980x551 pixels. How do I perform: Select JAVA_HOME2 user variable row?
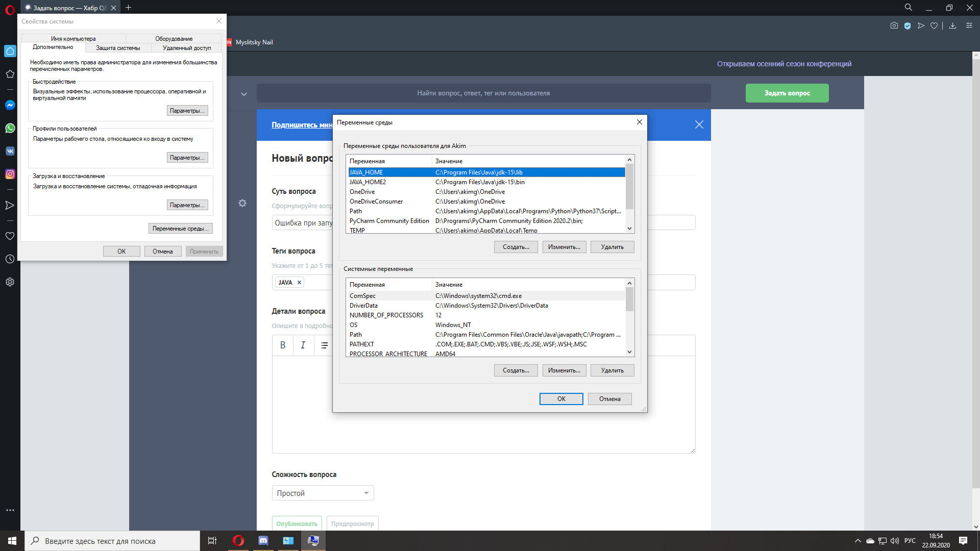click(x=486, y=182)
